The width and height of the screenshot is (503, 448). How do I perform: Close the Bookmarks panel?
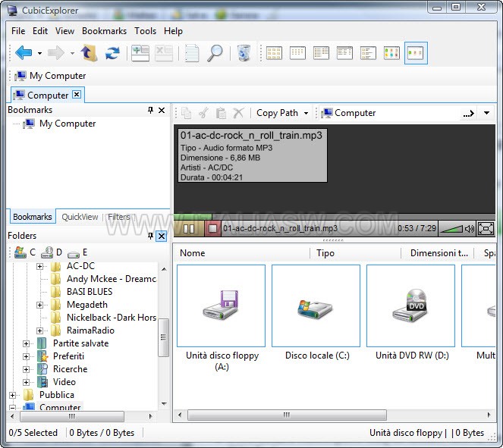tap(162, 110)
